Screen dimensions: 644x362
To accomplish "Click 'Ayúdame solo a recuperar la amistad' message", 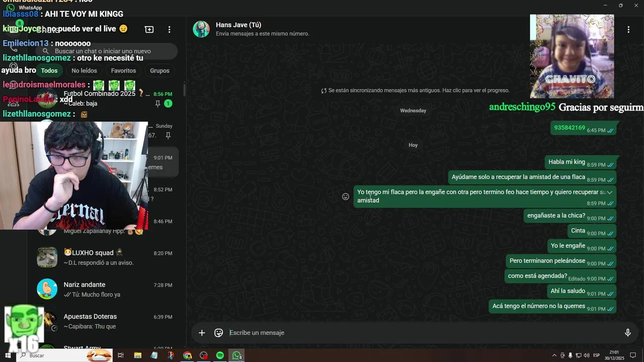I will coord(532,177).
